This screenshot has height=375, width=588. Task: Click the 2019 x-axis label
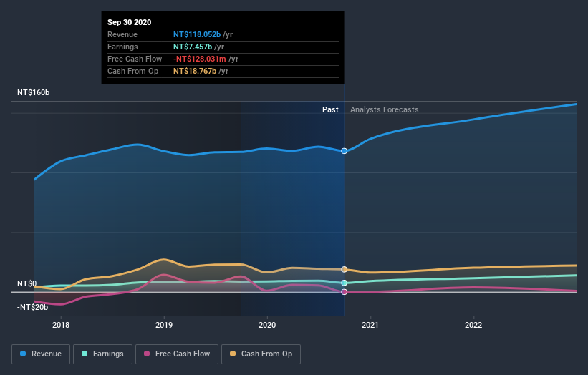pyautogui.click(x=164, y=325)
